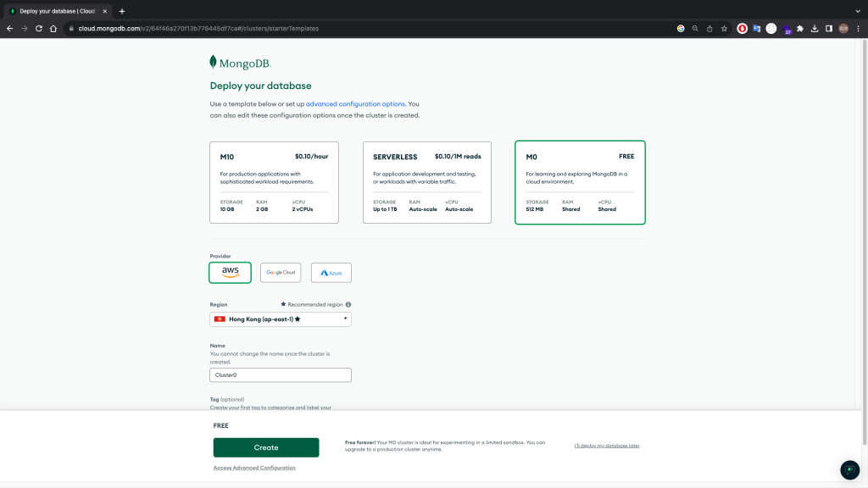868x488 pixels.
Task: Bookmark this page with the star icon
Action: click(724, 28)
